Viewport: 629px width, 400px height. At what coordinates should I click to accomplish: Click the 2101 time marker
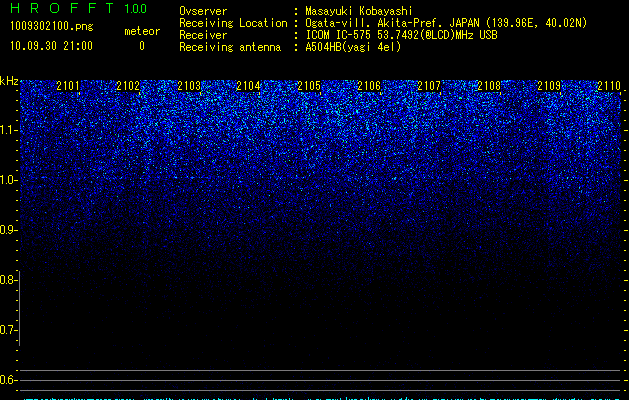[68, 85]
